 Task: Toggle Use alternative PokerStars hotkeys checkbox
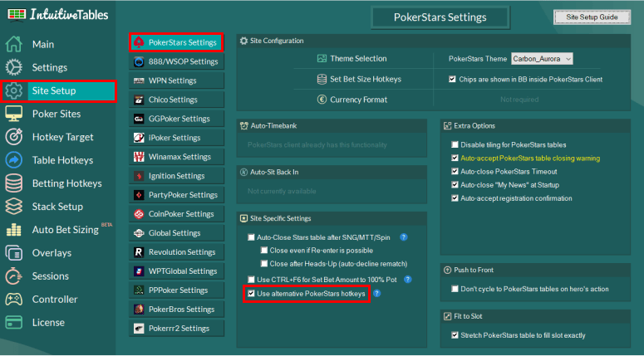tap(251, 293)
